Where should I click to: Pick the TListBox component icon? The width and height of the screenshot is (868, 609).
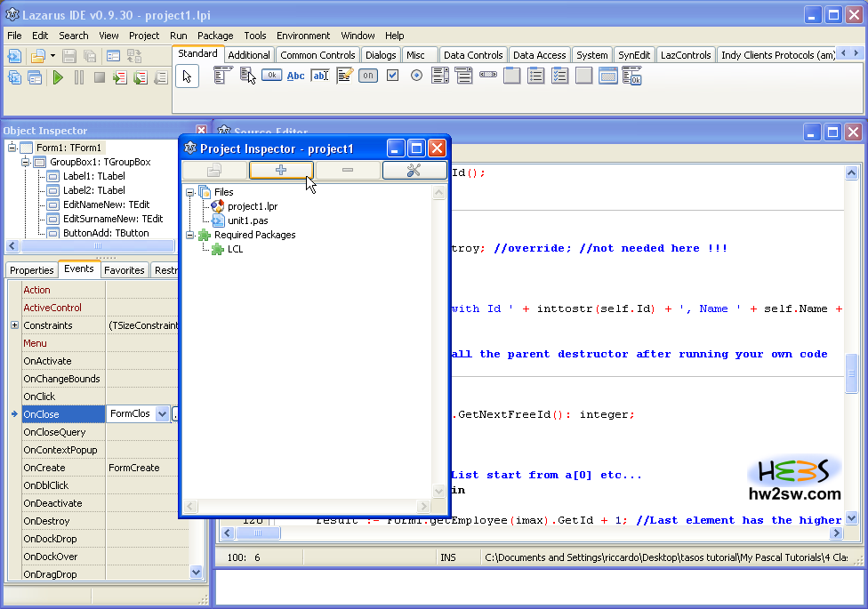440,76
